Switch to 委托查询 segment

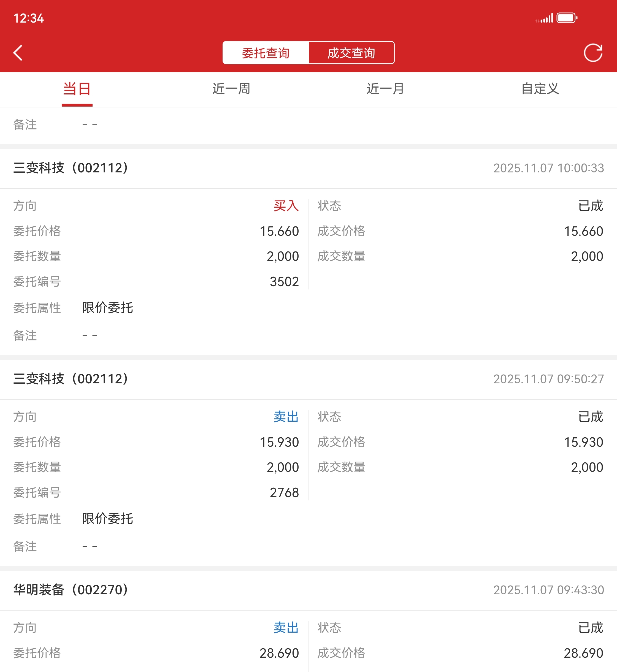pos(266,53)
